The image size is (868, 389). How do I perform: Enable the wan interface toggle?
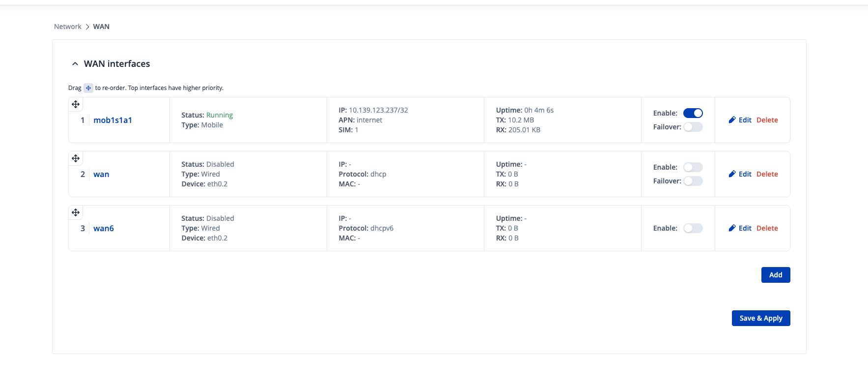[x=693, y=167]
